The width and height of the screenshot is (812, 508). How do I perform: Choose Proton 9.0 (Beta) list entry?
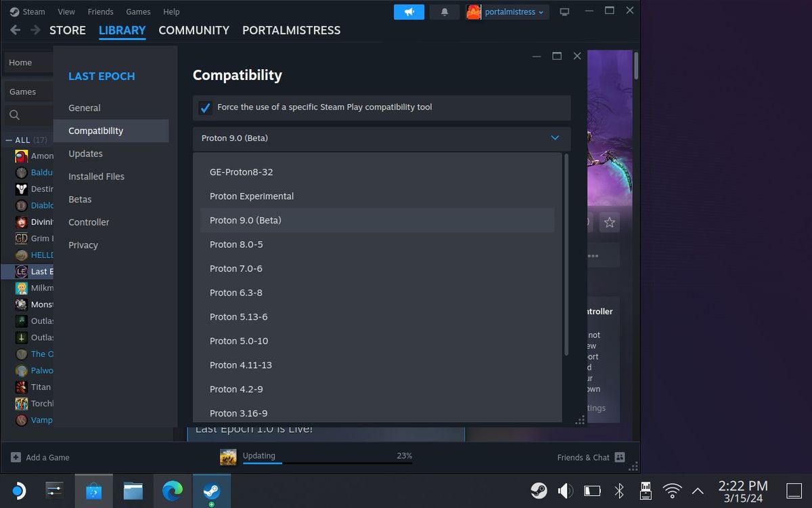click(377, 220)
